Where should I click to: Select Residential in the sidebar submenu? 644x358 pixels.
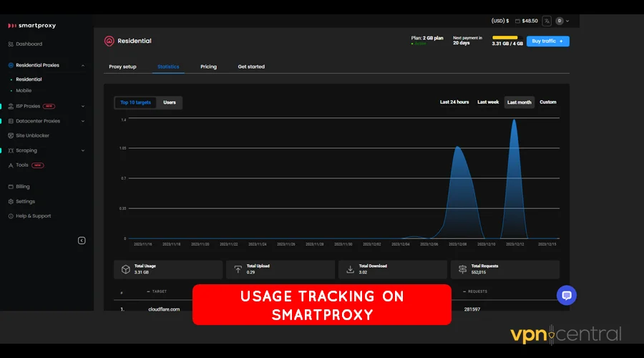[x=29, y=79]
